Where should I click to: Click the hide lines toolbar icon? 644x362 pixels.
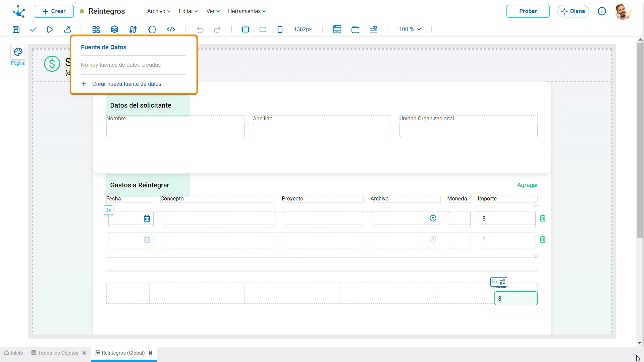(374, 29)
